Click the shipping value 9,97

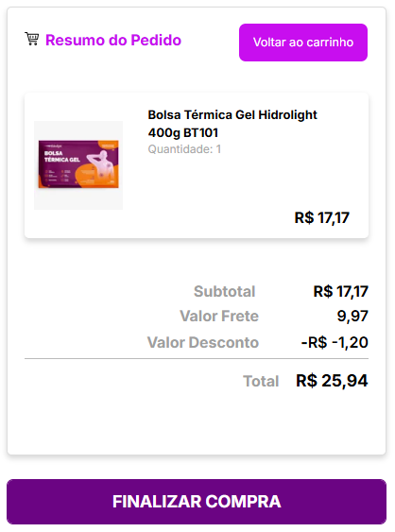point(352,316)
